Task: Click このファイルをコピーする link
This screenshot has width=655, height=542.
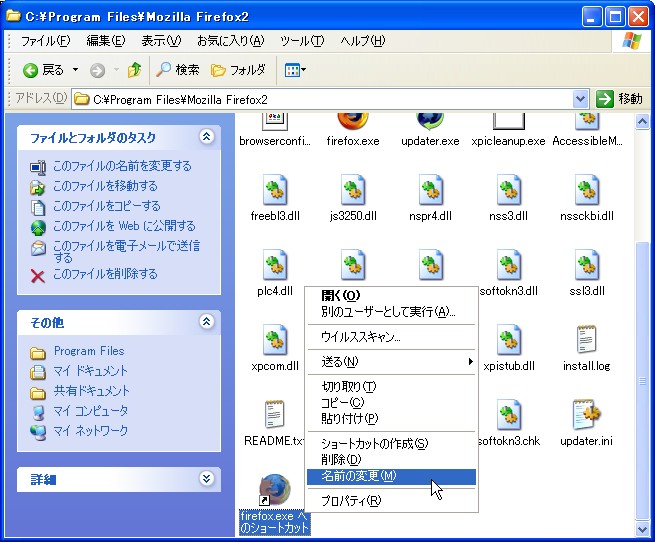Action: 107,206
